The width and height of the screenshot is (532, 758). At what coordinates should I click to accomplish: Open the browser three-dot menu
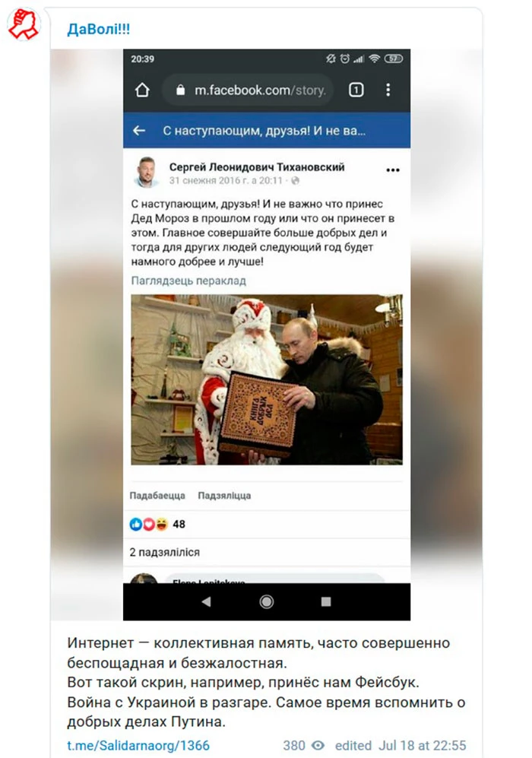tap(388, 90)
